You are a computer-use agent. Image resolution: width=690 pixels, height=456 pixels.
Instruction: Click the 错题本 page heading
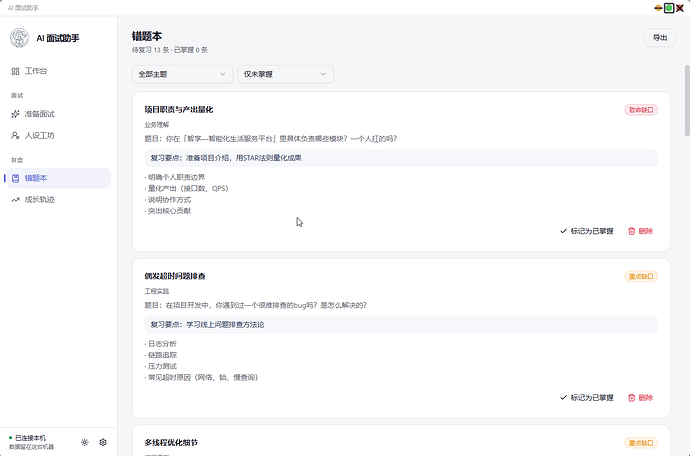[147, 36]
